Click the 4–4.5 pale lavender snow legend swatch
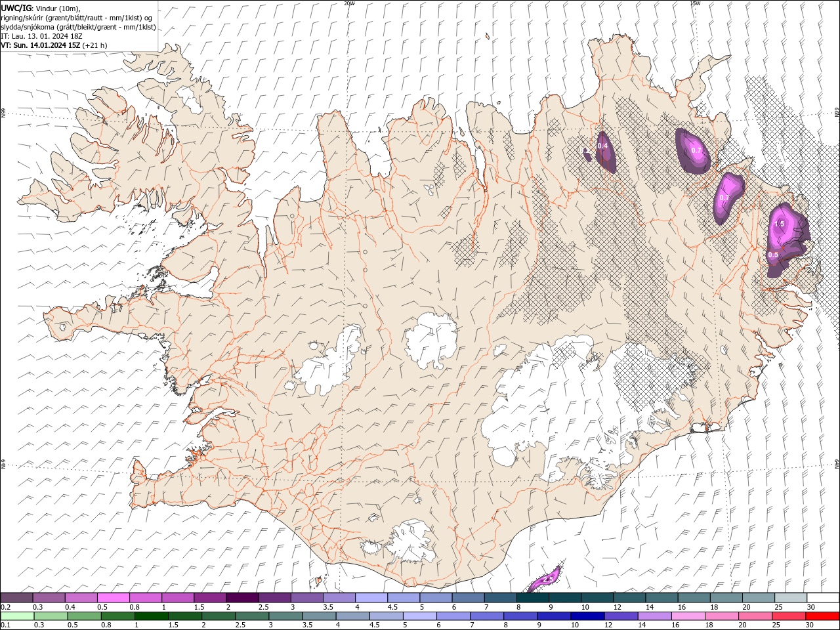This screenshot has width=840, height=630. pyautogui.click(x=371, y=598)
